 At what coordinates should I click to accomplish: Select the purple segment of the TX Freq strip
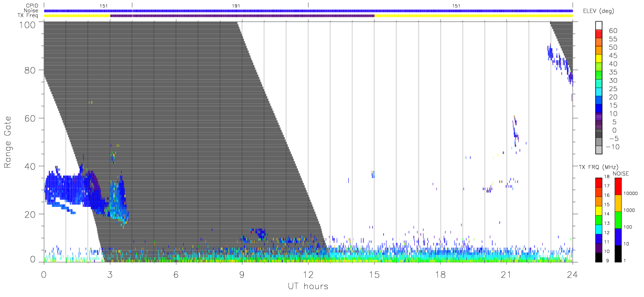click(x=242, y=16)
